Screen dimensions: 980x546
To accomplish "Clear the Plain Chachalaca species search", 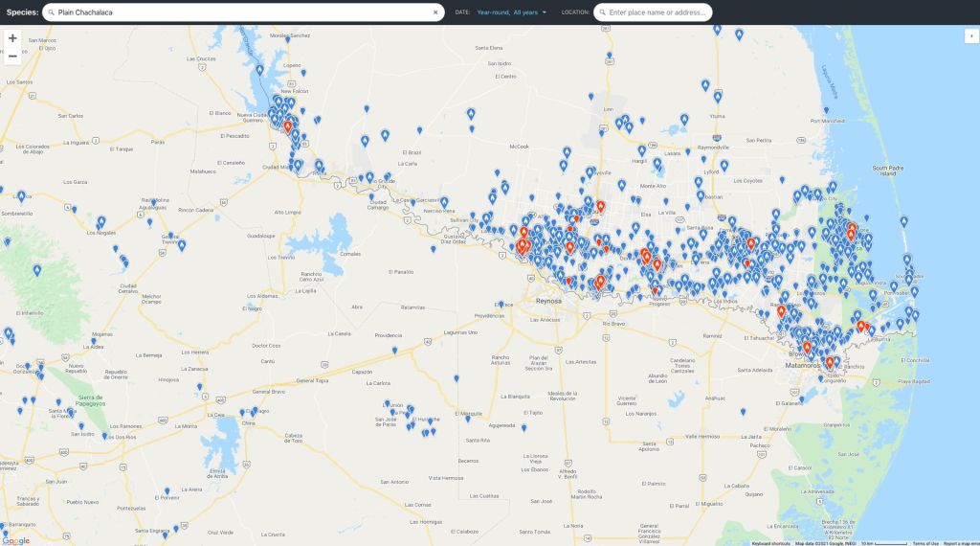I will (x=435, y=12).
